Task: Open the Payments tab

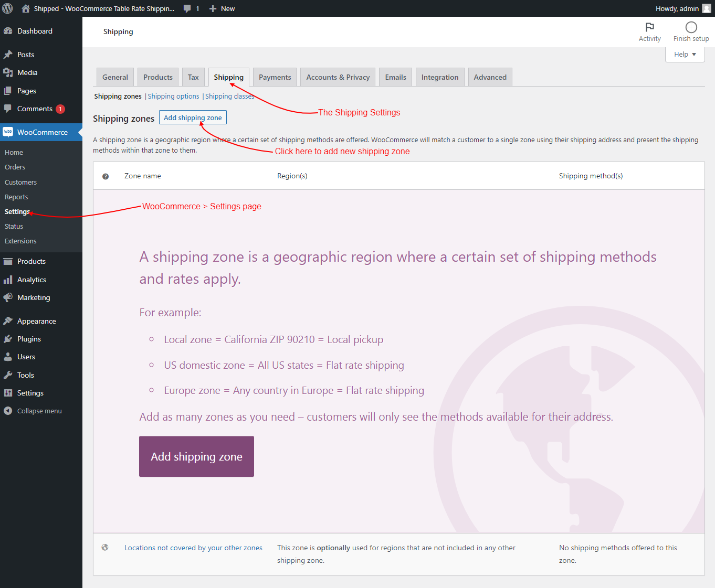Action: [x=275, y=77]
